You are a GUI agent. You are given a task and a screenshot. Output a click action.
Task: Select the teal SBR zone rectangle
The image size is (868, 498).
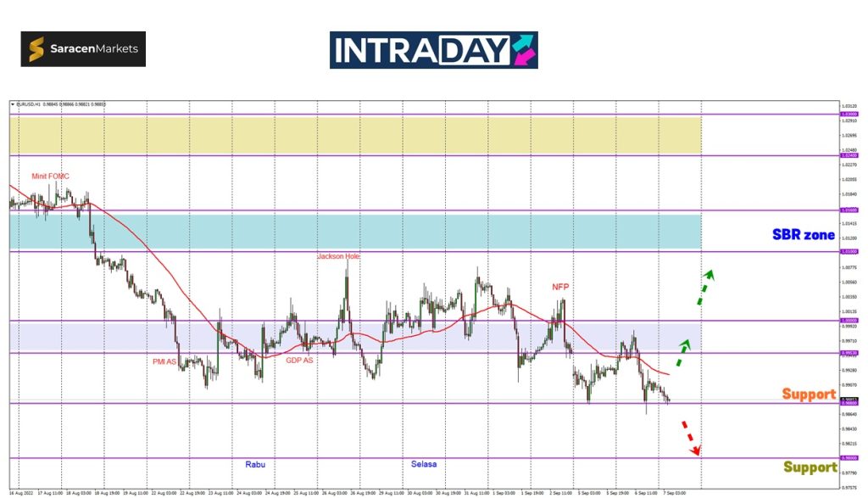[x=355, y=231]
